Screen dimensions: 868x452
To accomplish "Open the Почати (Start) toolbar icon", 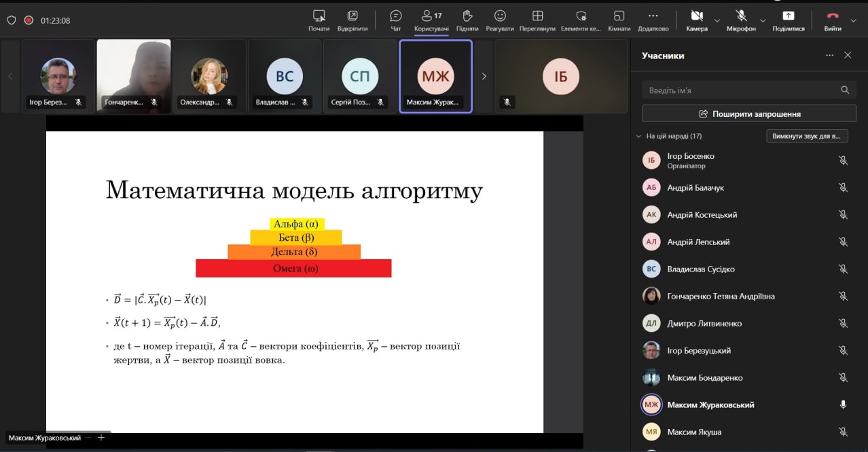I will [319, 16].
